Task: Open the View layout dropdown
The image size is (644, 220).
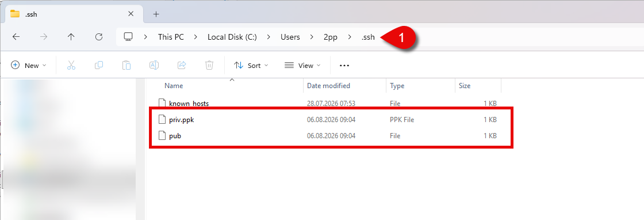Action: (302, 66)
